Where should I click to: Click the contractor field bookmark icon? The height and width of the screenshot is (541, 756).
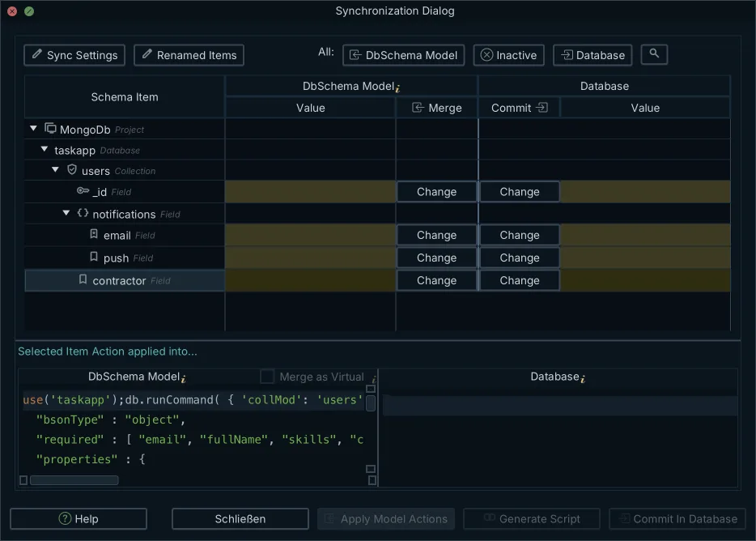pos(83,279)
